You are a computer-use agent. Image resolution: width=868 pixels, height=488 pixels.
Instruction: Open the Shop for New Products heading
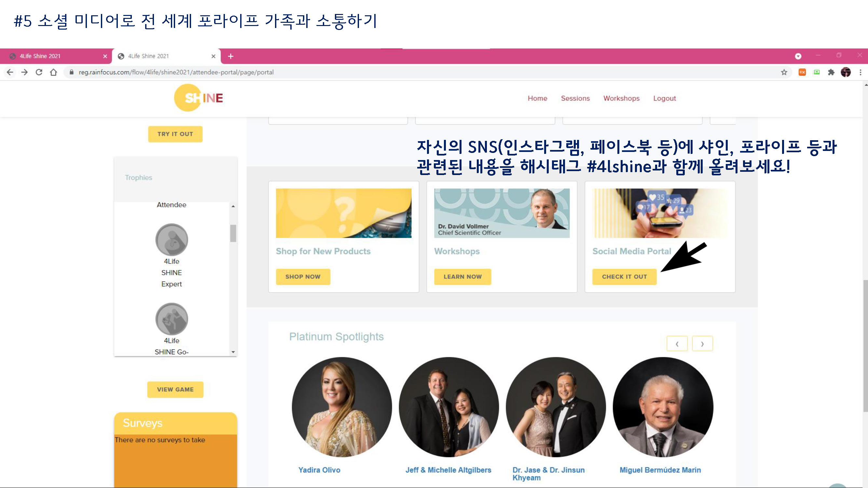(x=323, y=251)
